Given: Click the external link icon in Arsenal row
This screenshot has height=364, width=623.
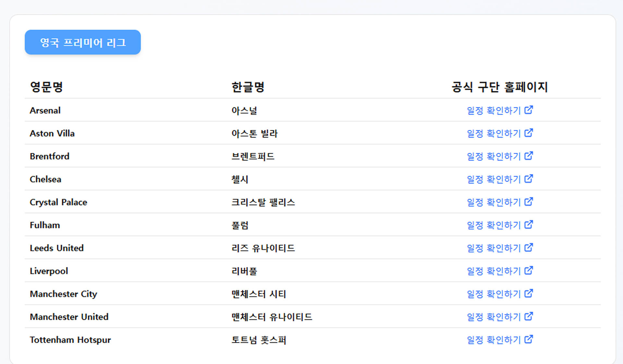Looking at the screenshot, I should pyautogui.click(x=529, y=110).
